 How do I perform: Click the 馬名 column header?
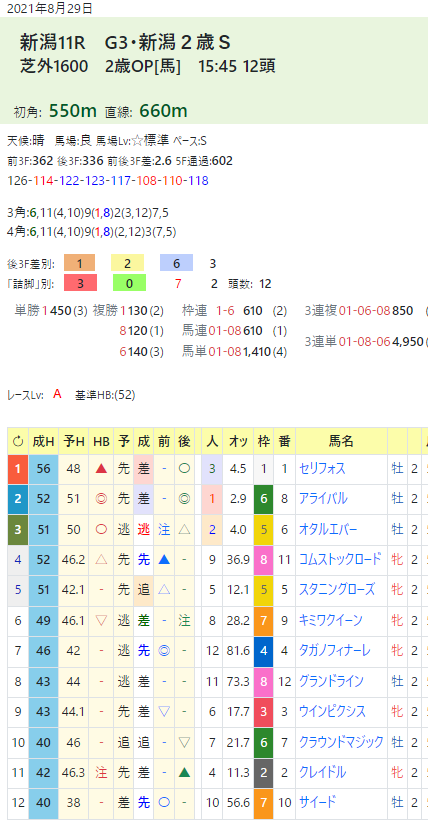341,441
